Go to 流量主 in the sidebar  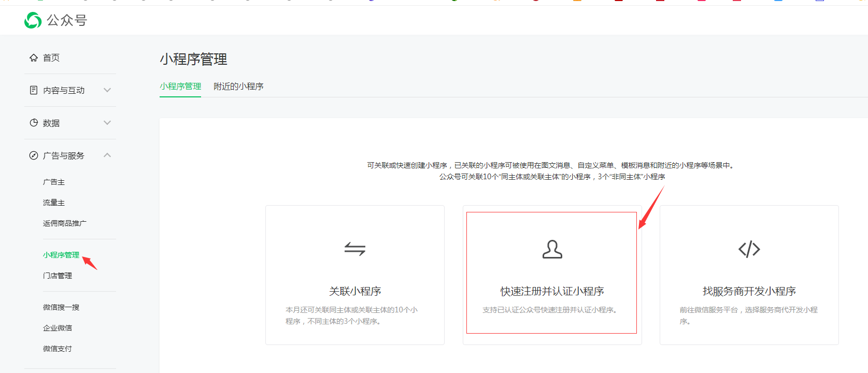[54, 203]
